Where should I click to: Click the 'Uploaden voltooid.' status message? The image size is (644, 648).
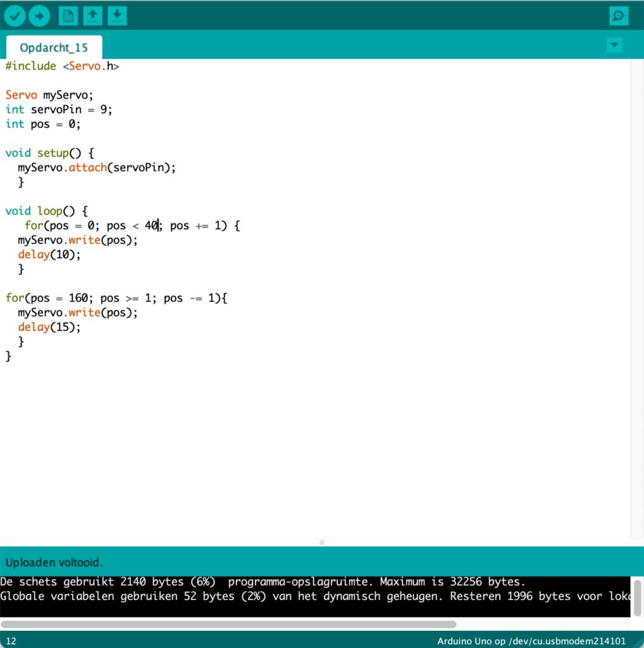(54, 563)
